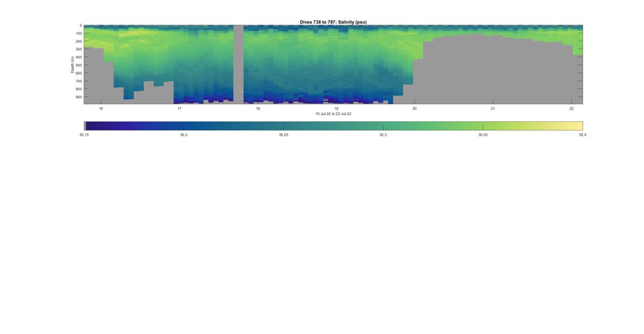Click x-axis tick label '17'
This screenshot has width=644, height=334.
point(179,108)
